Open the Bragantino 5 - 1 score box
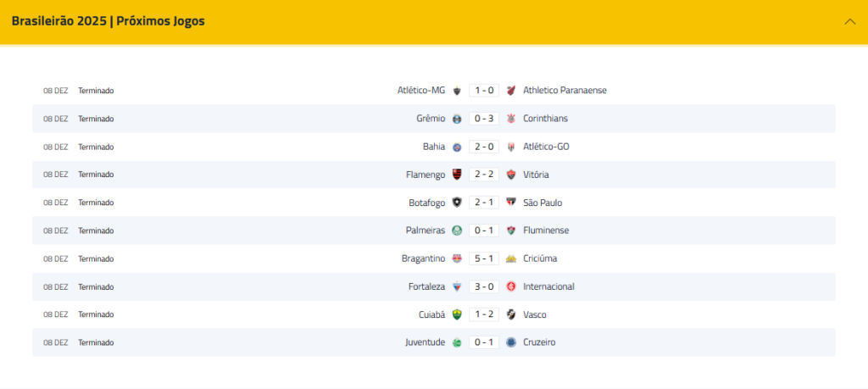 coord(484,258)
